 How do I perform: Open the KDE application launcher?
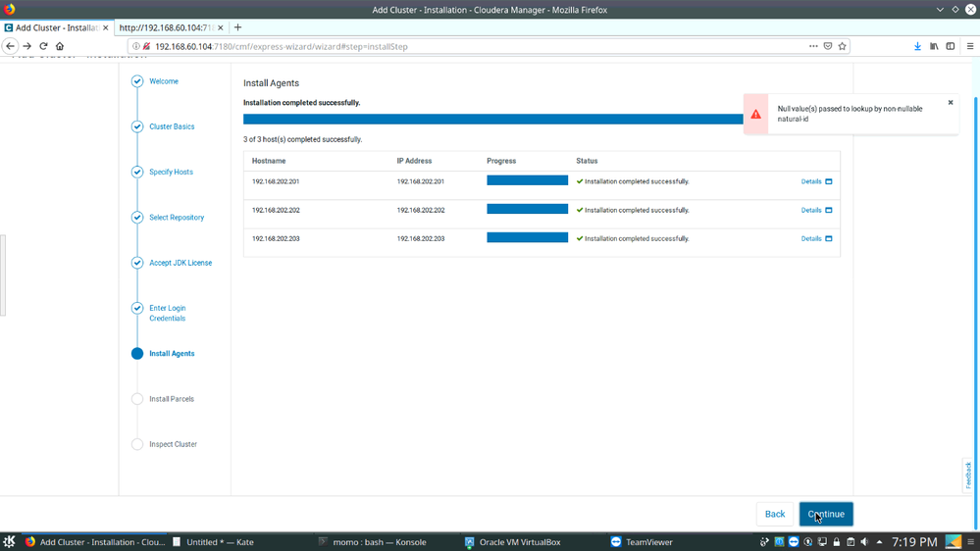click(9, 541)
